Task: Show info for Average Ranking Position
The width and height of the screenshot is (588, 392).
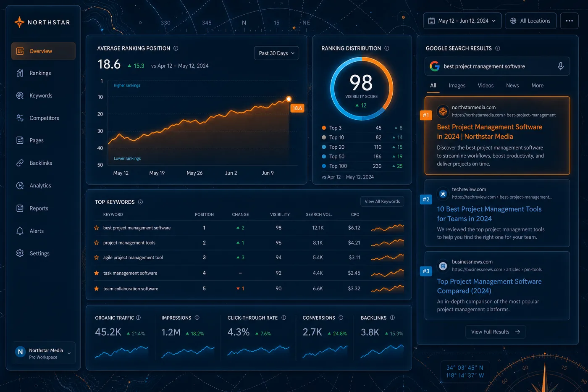Action: pyautogui.click(x=176, y=48)
